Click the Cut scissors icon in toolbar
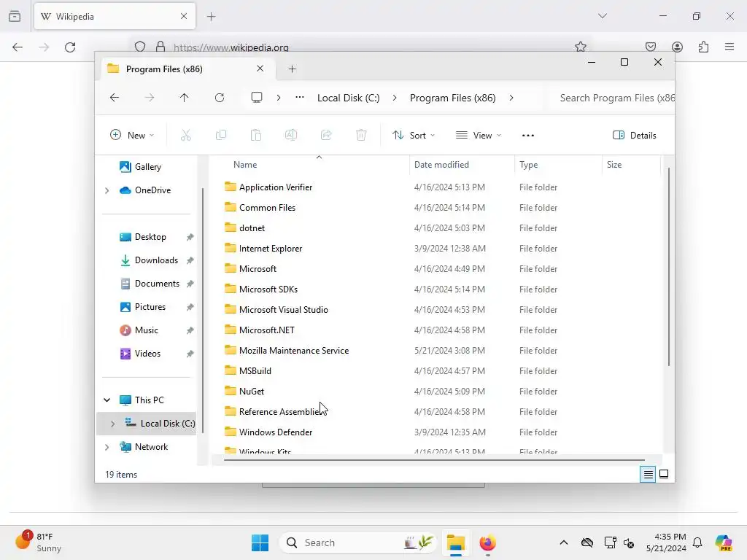747x560 pixels. [x=186, y=135]
